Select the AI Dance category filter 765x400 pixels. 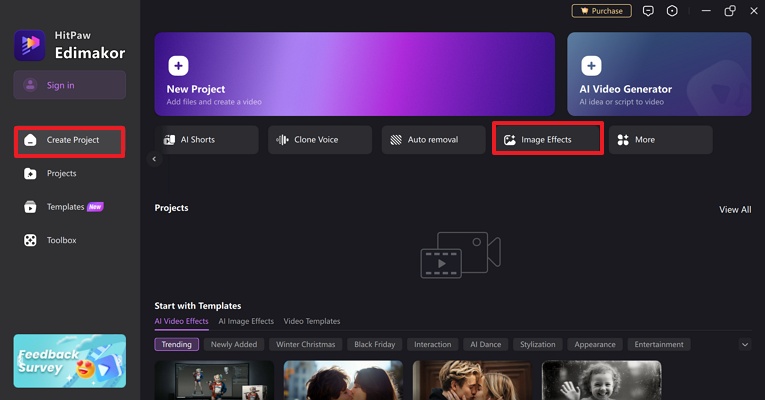486,344
